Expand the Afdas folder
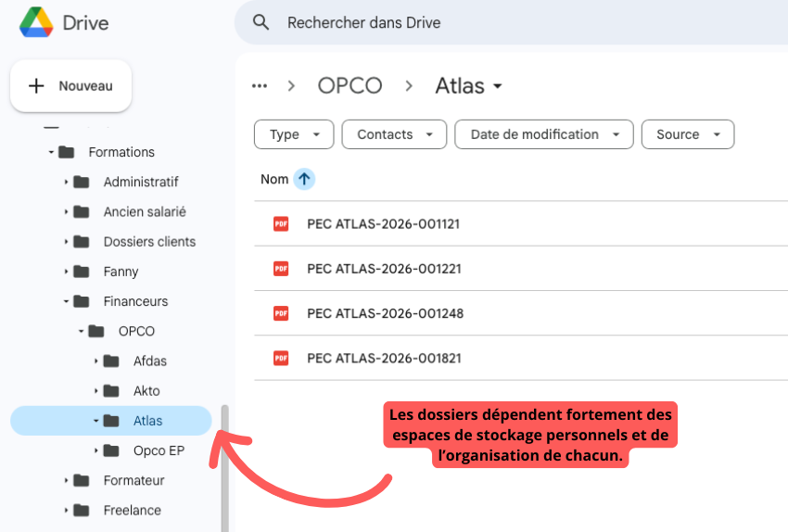The width and height of the screenshot is (788, 532). (x=96, y=361)
